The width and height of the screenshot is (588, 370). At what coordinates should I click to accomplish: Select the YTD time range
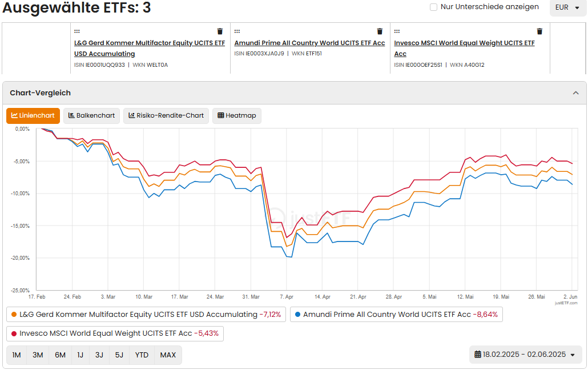142,355
